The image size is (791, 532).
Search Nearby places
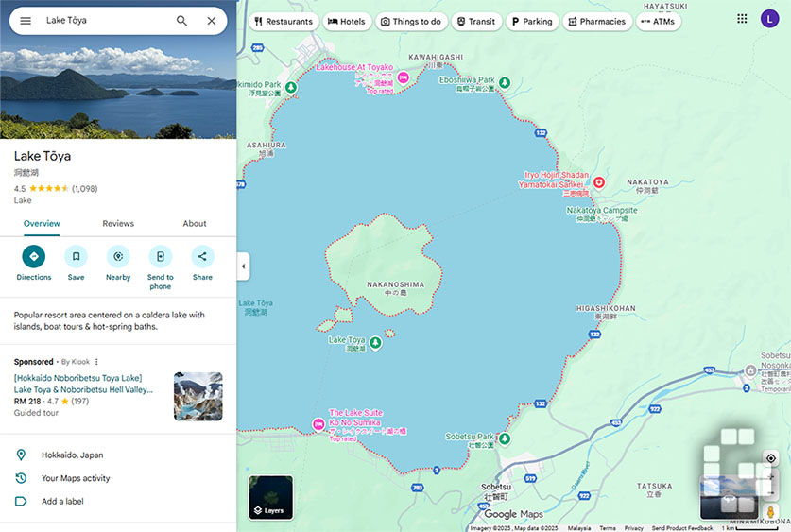point(118,257)
